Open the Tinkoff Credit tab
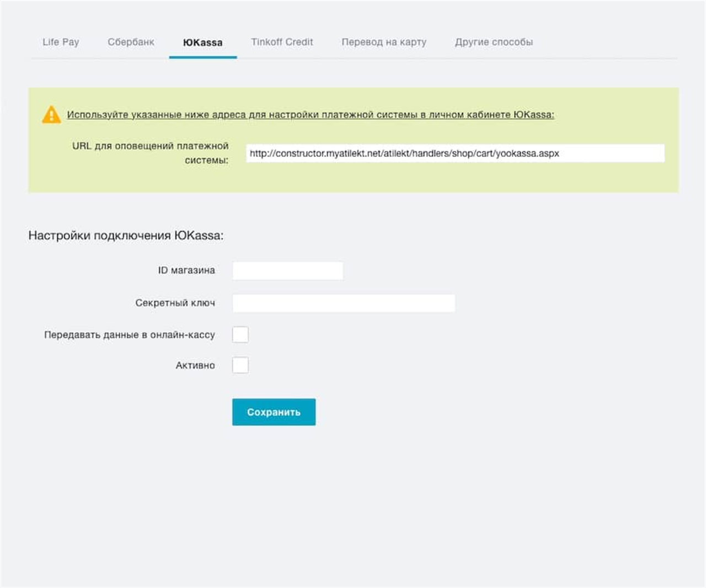Screen dimensions: 706x588 point(282,42)
